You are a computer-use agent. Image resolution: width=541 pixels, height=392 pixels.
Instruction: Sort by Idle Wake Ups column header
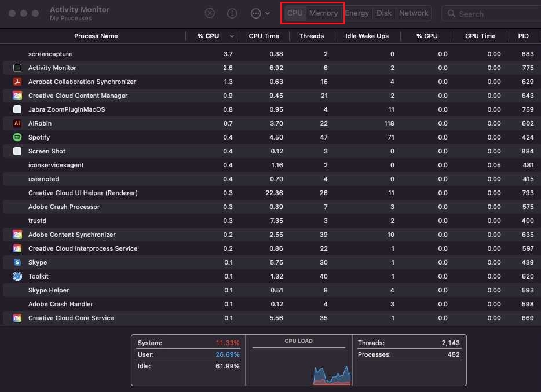(367, 36)
